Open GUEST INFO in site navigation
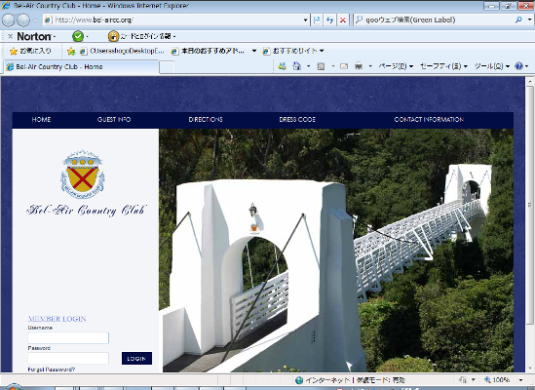This screenshot has width=535, height=390. [114, 120]
